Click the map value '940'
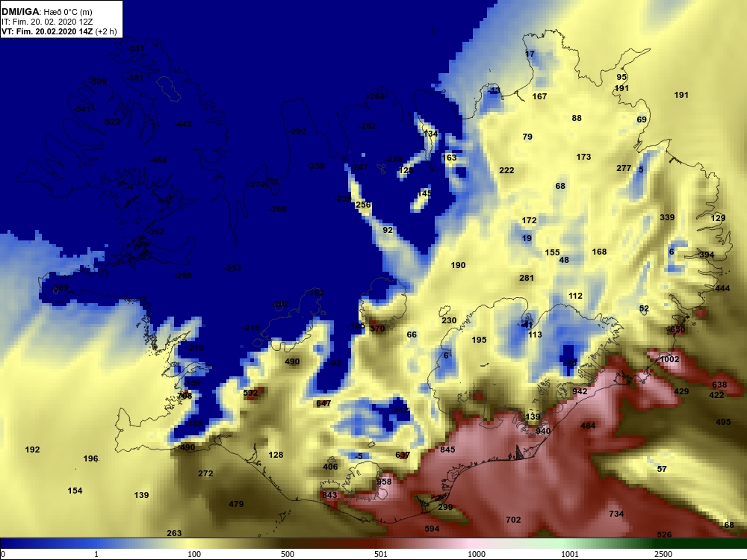The width and height of the screenshot is (747, 560). pyautogui.click(x=543, y=431)
